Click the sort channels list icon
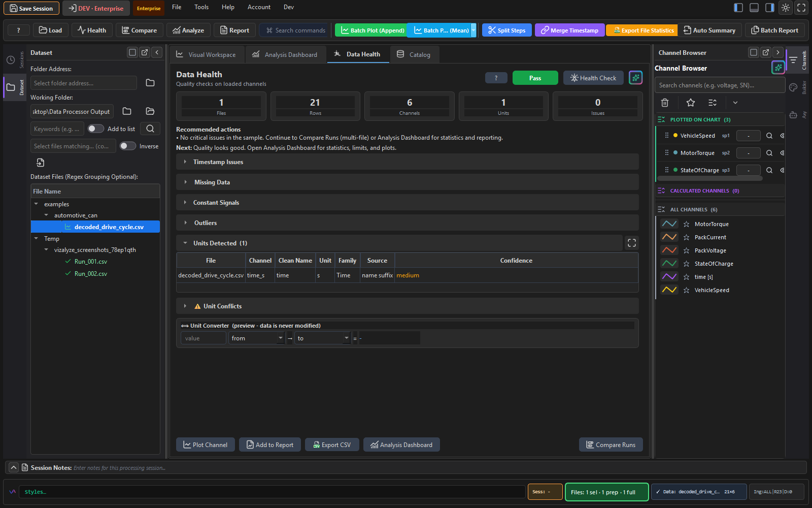The width and height of the screenshot is (812, 508). 713,103
